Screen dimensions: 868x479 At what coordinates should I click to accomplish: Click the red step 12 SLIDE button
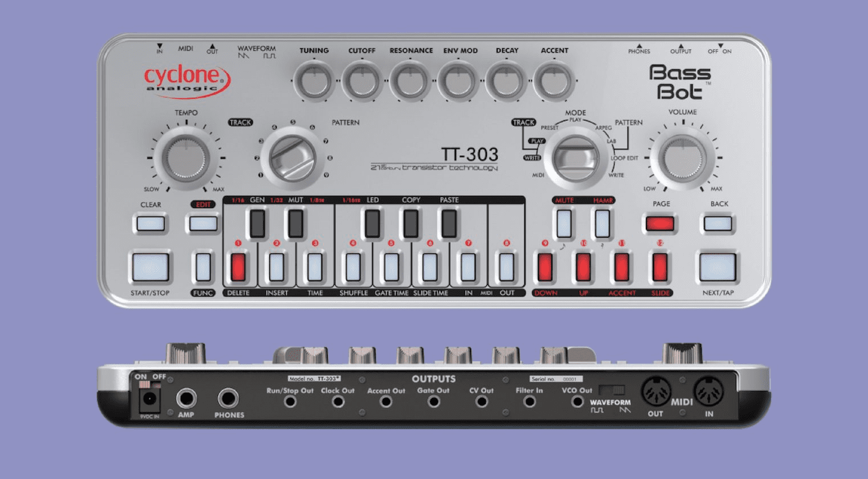660,267
